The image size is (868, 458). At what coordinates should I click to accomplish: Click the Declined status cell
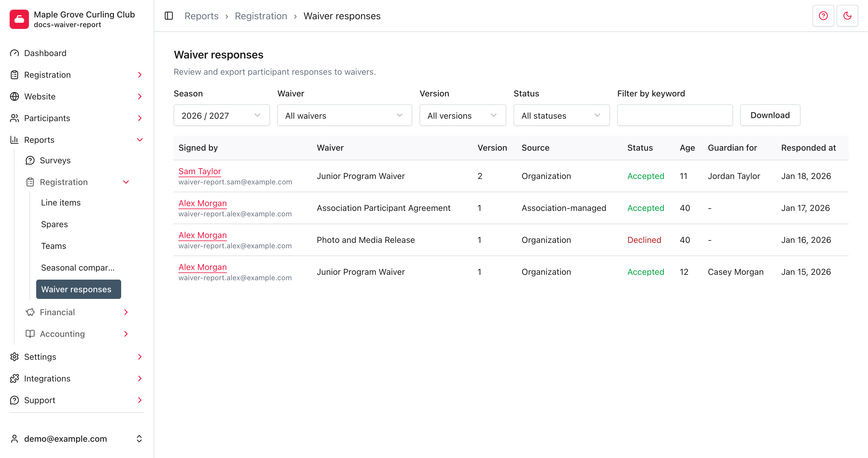coord(644,240)
